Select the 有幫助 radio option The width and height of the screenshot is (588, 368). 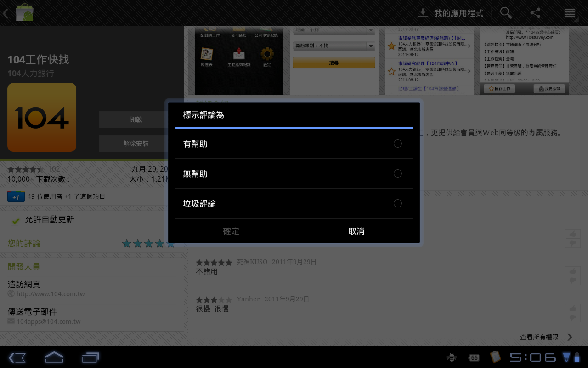[294, 144]
